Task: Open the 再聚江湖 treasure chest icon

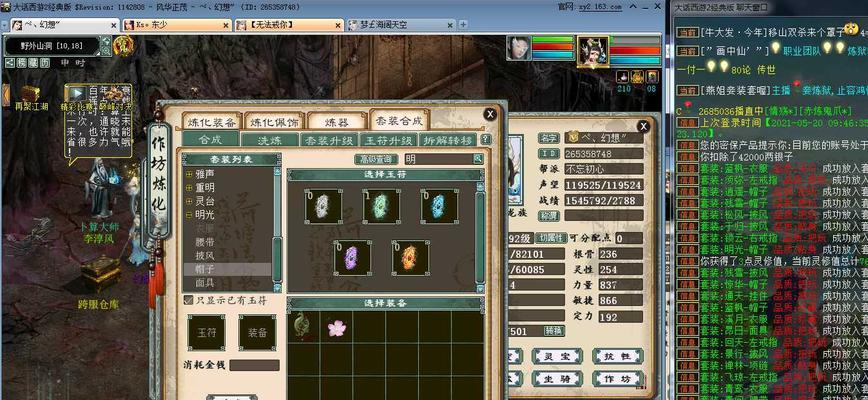Action: coord(30,94)
